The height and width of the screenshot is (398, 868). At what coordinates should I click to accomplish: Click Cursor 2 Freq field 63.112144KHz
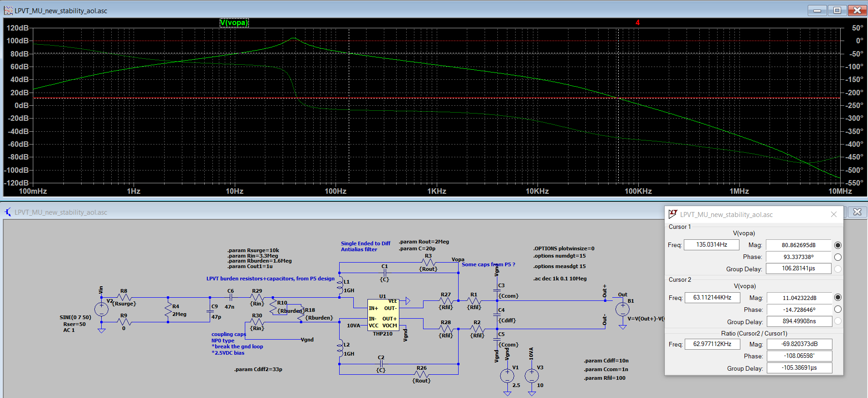point(712,298)
